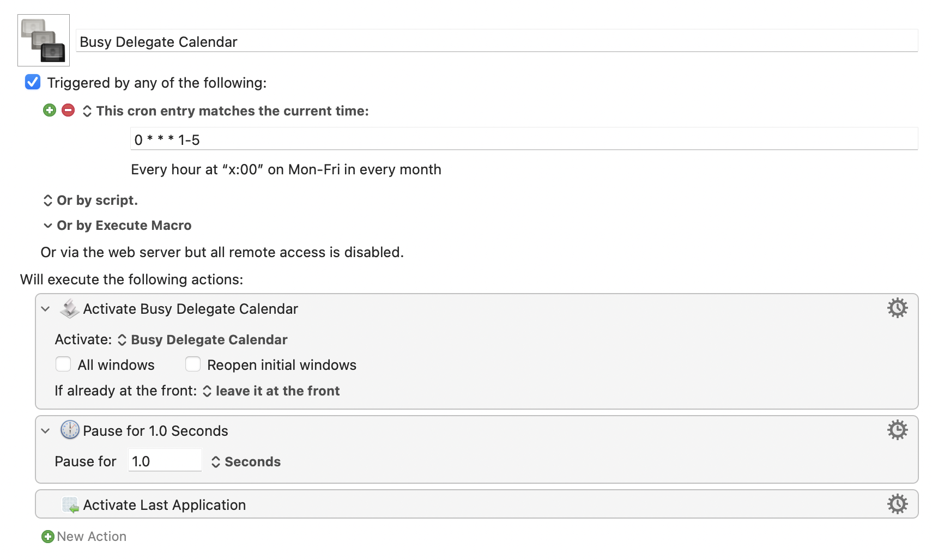Open gear menu for Activate Busy Delegate Calendar

[897, 308]
